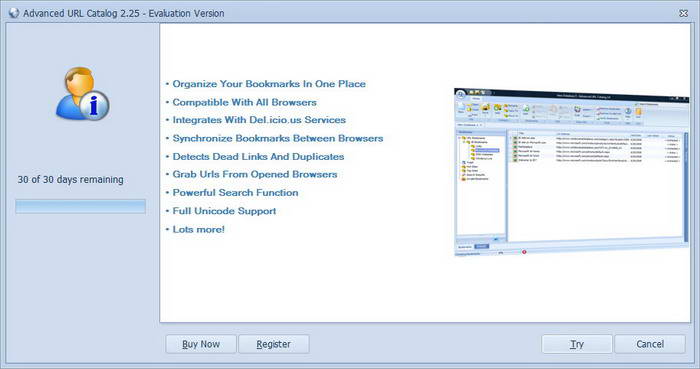Click 'Synchronize Bookmarks Between Browsers' text
The image size is (700, 369).
[278, 138]
